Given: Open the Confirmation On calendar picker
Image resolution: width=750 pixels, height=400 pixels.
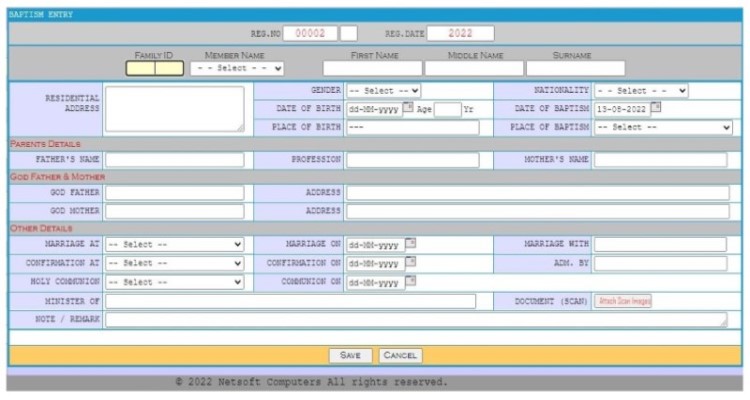Looking at the screenshot, I should [x=410, y=262].
